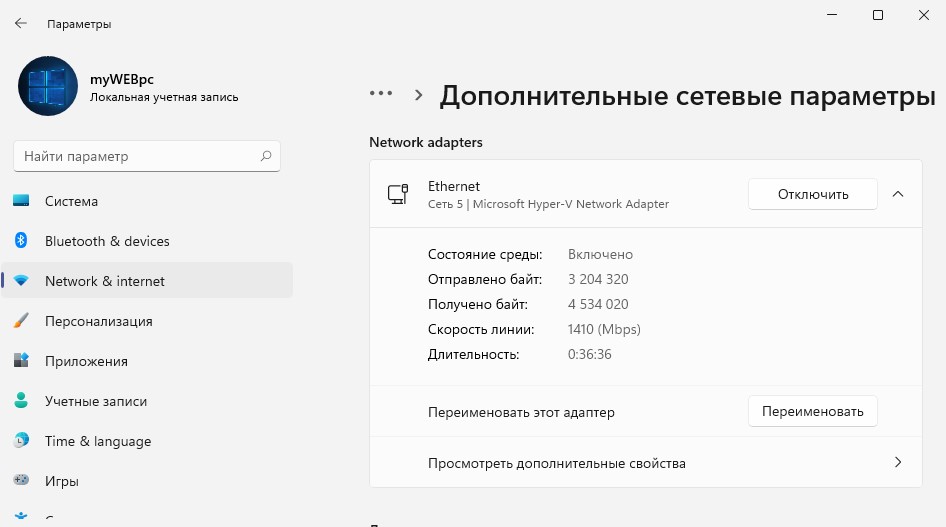
Task: Click the myWEBpc account name
Action: pos(122,79)
